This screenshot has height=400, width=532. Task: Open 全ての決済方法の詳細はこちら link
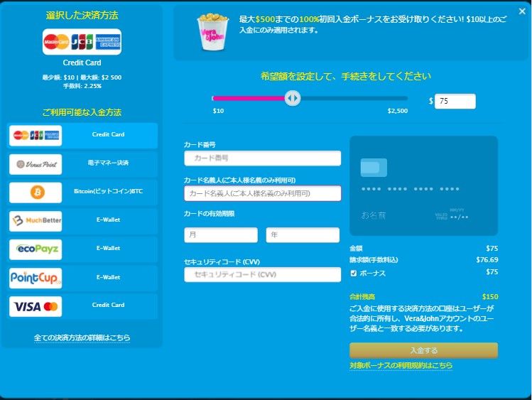point(82,337)
